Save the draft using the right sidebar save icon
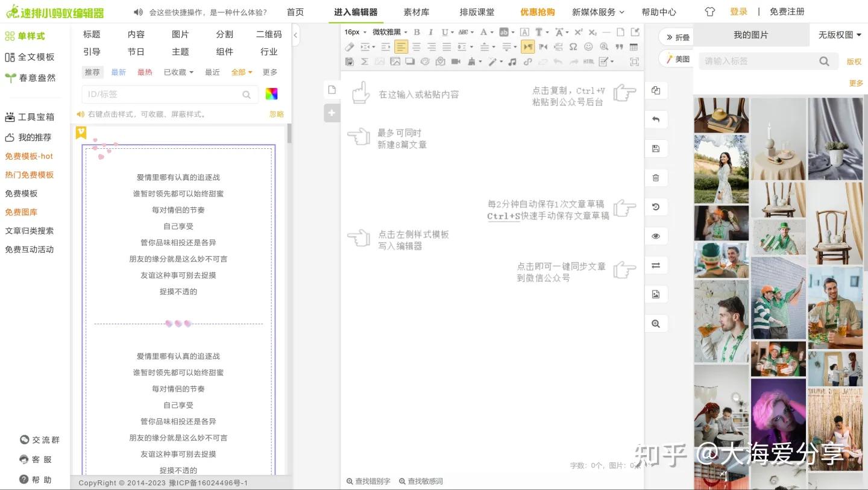Screen dimensions: 868x490 pyautogui.click(x=656, y=148)
